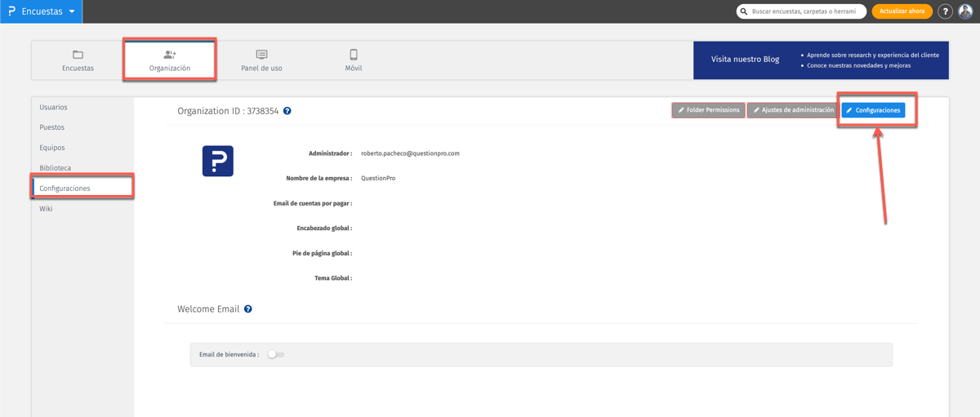Click the folder icon above Encuestas

(x=78, y=55)
